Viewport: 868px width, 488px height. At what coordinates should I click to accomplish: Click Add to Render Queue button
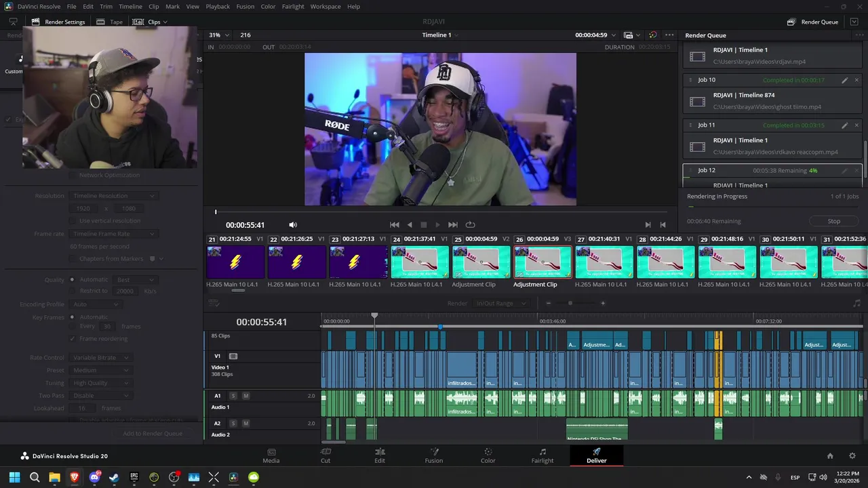coord(153,434)
